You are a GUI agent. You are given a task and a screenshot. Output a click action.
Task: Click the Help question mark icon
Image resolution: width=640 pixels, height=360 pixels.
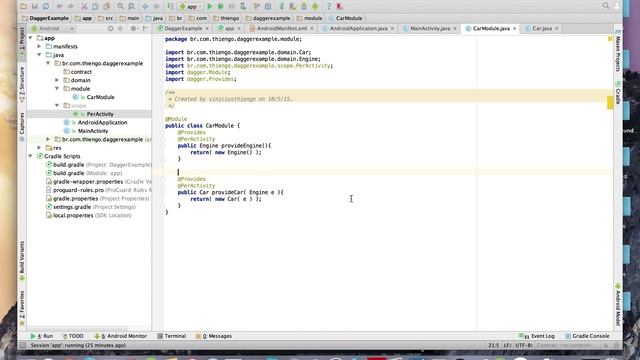(329, 6)
